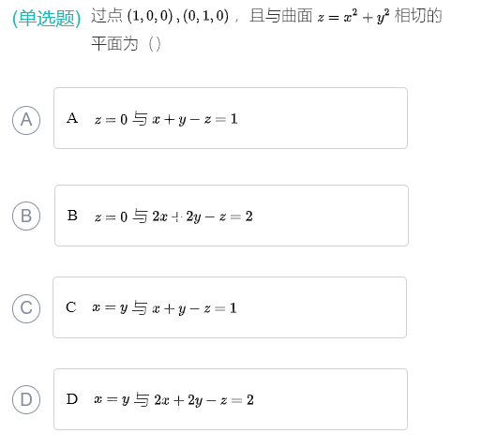Image resolution: width=497 pixels, height=448 pixels.
Task: Select the circled A radio button
Action: (26, 120)
